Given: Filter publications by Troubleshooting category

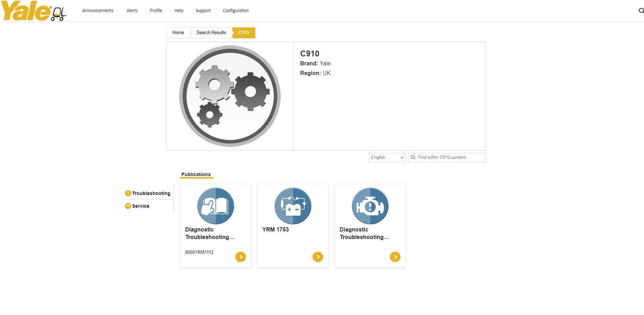Looking at the screenshot, I should point(151,193).
